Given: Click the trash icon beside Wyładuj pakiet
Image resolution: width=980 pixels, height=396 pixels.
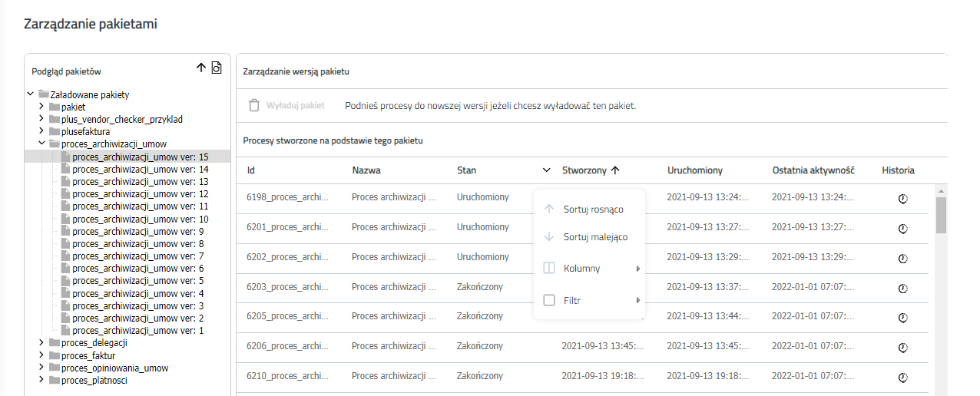Looking at the screenshot, I should tap(254, 105).
